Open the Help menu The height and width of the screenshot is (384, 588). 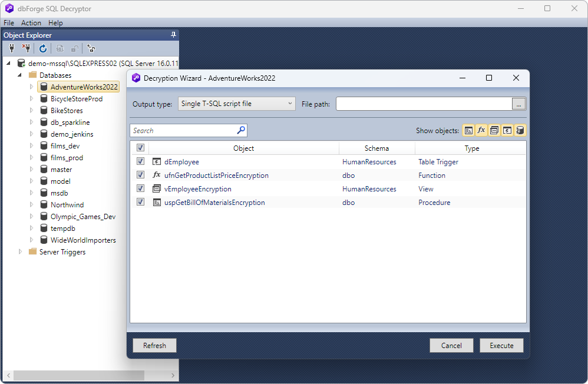coord(55,23)
